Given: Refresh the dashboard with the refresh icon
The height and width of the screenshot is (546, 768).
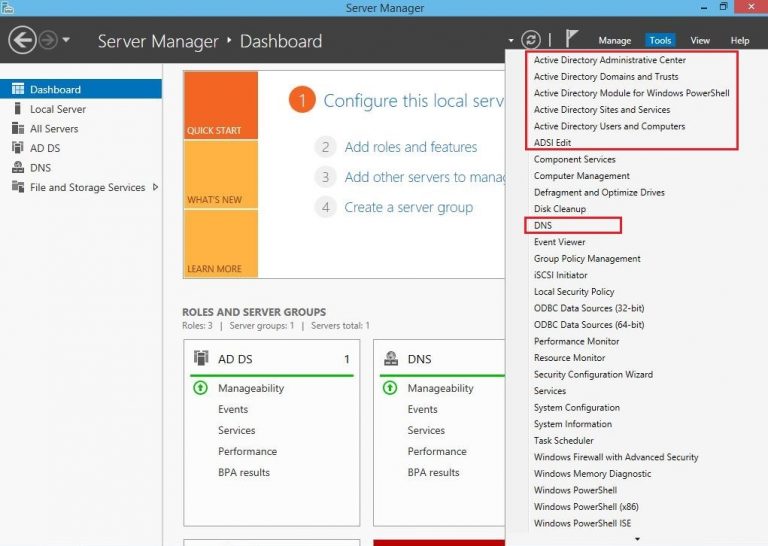Looking at the screenshot, I should click(x=531, y=40).
